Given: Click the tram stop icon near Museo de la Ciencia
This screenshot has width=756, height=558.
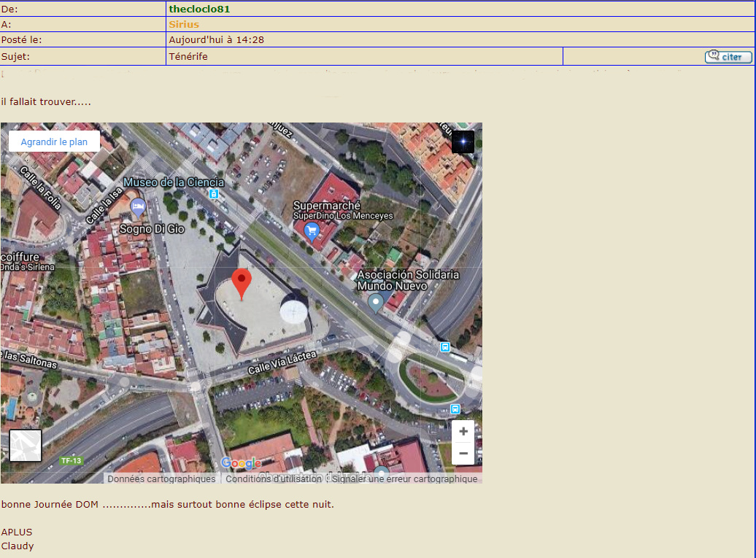Looking at the screenshot, I should pyautogui.click(x=214, y=194).
